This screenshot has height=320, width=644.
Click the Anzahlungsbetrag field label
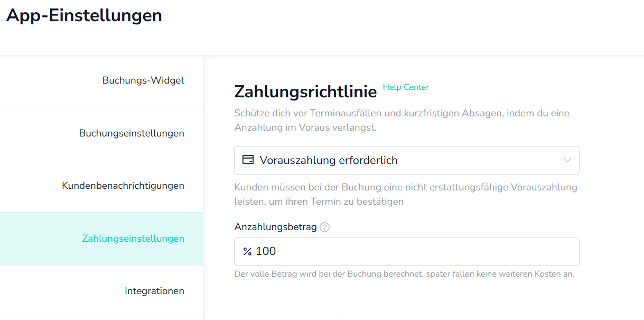pos(275,227)
